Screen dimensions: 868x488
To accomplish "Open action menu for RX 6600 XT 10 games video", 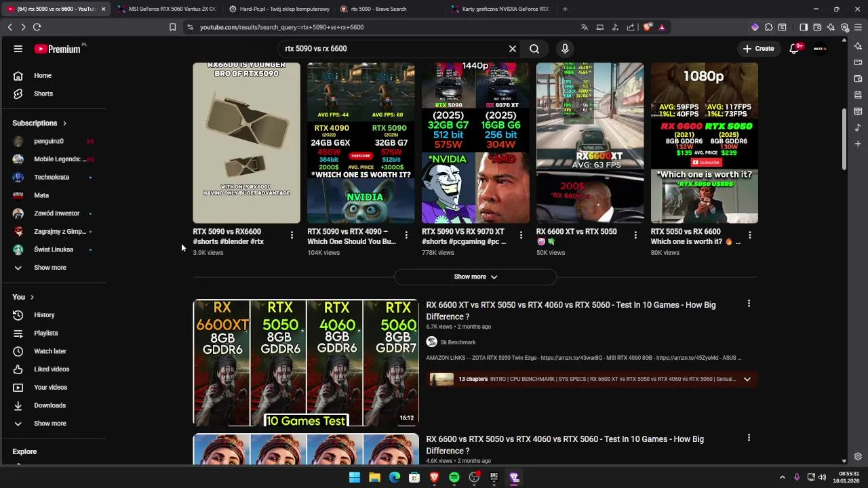I will 749,304.
